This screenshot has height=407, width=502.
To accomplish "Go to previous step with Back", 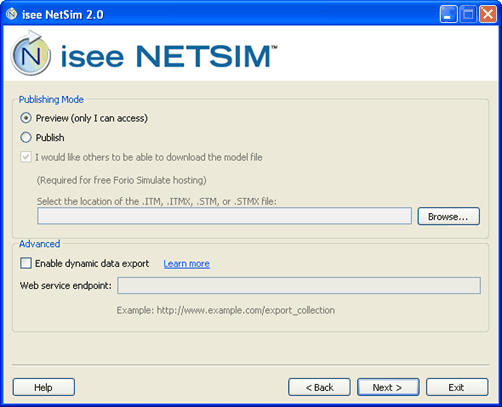I will point(319,387).
